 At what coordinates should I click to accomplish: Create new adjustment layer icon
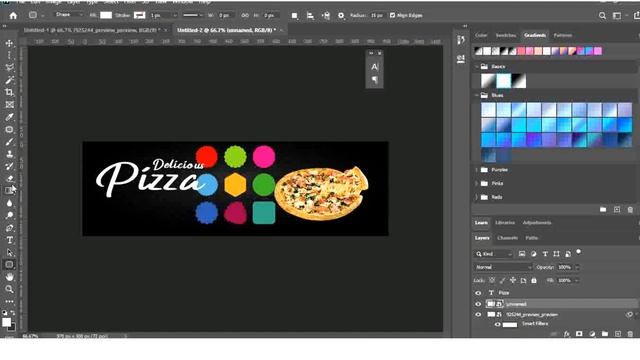592,334
